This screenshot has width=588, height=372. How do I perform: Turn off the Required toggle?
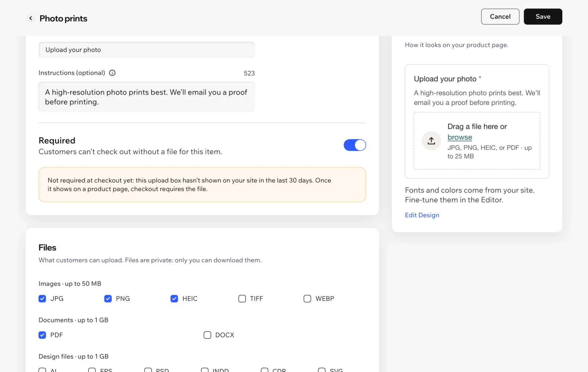pos(355,145)
